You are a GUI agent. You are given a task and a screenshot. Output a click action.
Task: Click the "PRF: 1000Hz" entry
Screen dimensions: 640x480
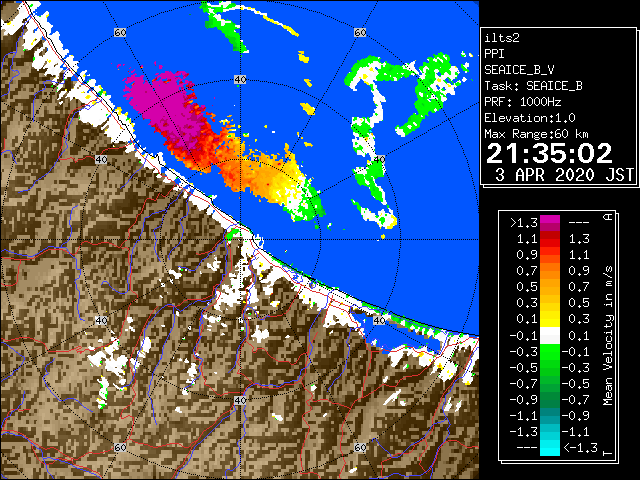[523, 102]
